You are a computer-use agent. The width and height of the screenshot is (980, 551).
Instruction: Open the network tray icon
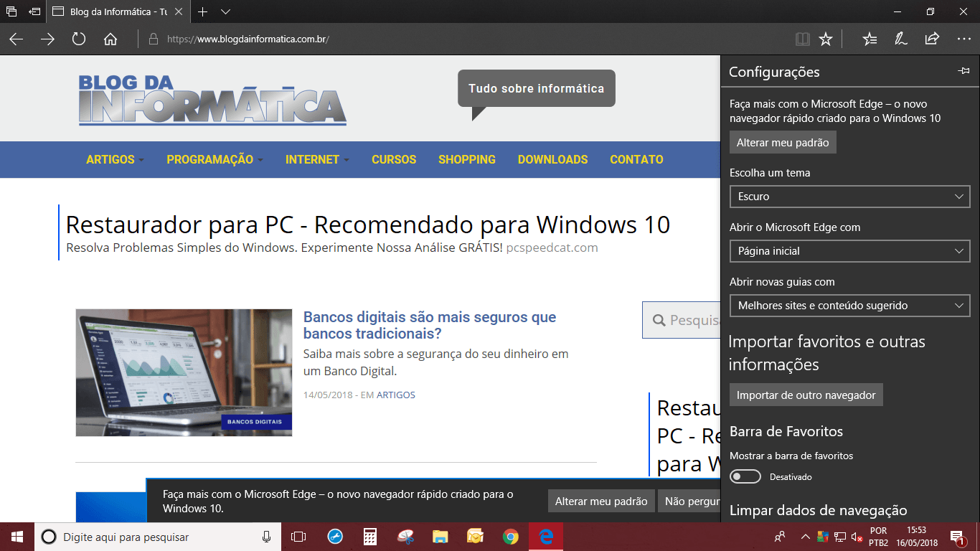pyautogui.click(x=840, y=537)
